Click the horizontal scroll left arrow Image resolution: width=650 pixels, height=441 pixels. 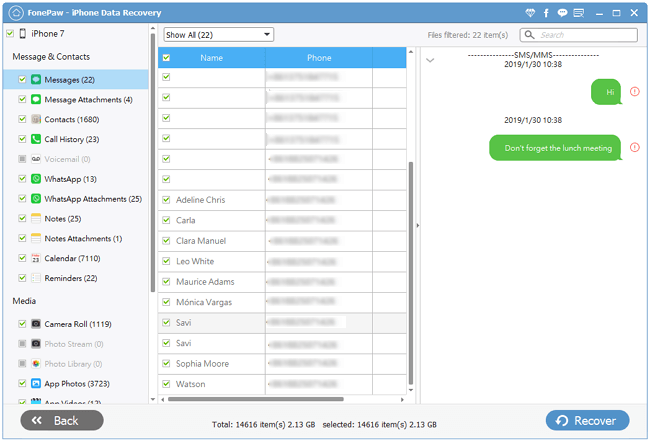(162, 400)
